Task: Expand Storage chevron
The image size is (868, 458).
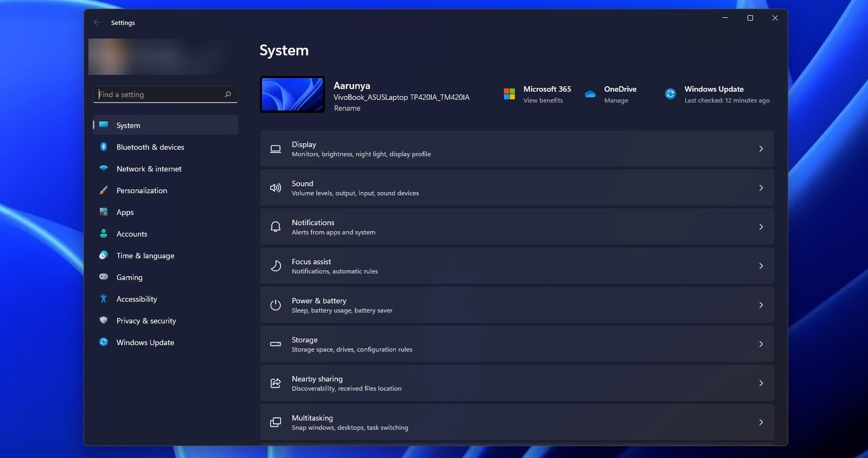Action: pyautogui.click(x=761, y=344)
